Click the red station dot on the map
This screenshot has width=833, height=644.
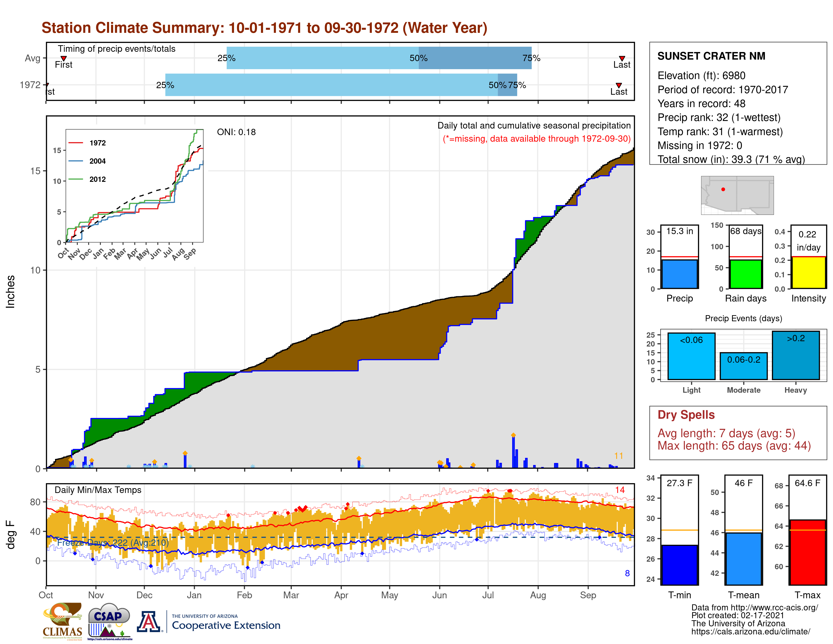[x=723, y=189]
